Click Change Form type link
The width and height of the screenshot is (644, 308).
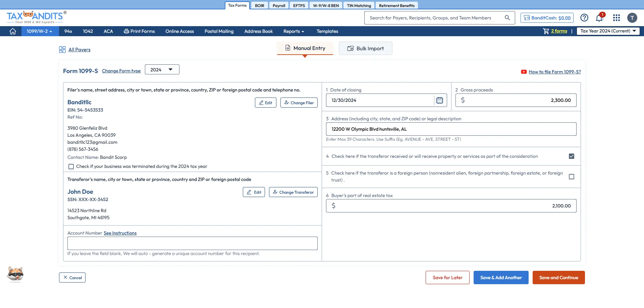[x=121, y=71]
